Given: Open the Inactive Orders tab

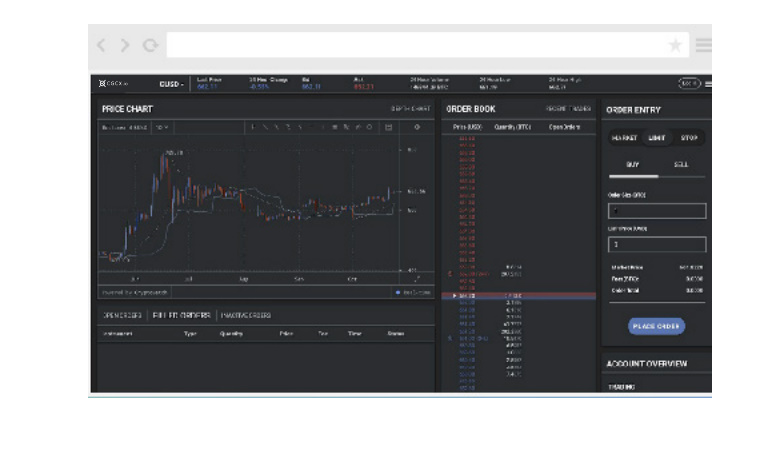Looking at the screenshot, I should [x=246, y=315].
